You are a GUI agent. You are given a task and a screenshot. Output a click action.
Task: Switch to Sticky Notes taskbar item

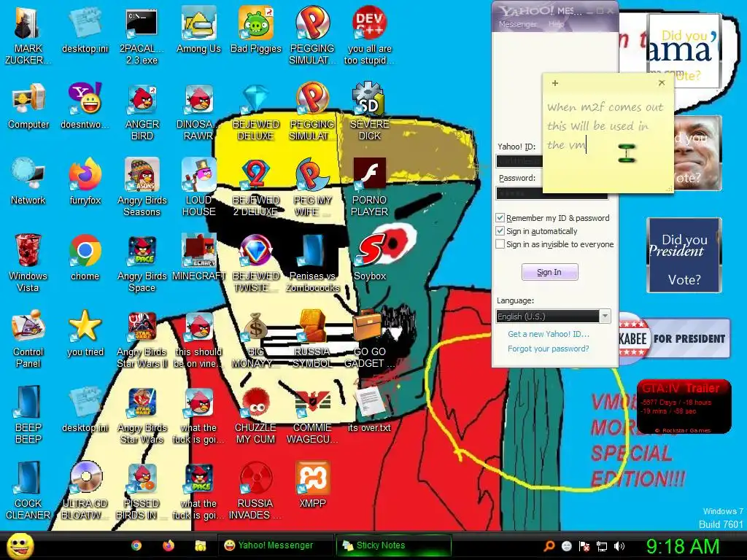[393, 545]
